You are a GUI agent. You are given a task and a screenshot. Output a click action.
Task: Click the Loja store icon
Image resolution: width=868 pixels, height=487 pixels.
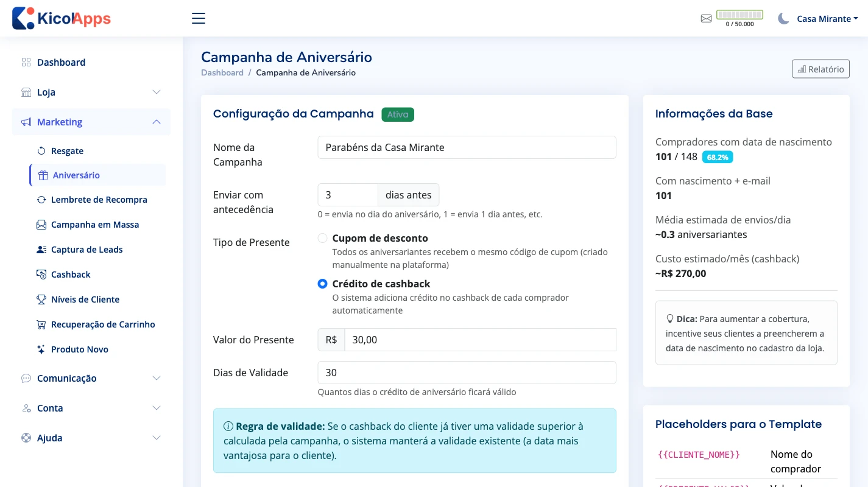(x=26, y=92)
